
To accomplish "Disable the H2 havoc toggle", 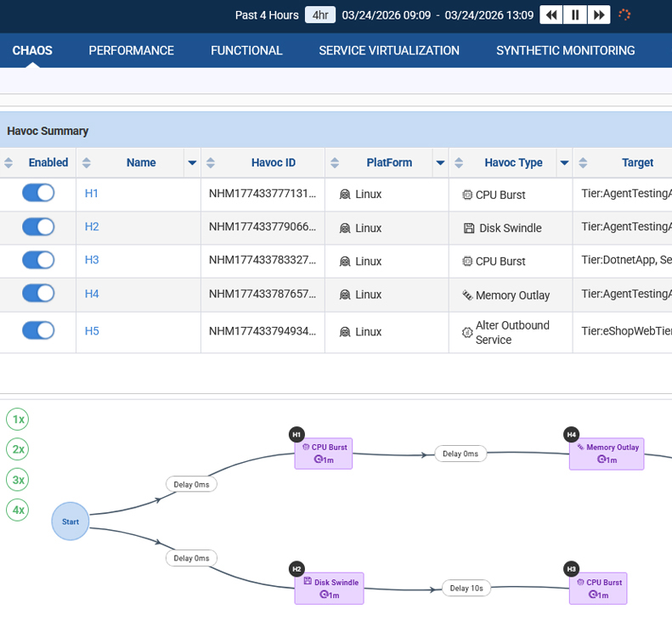I will click(38, 227).
